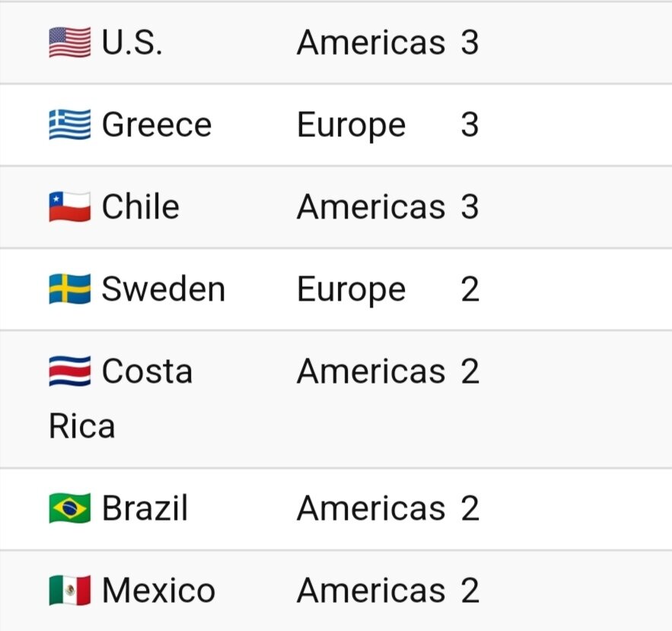The width and height of the screenshot is (672, 631).
Task: Select the Brazil country name
Action: [x=145, y=508]
